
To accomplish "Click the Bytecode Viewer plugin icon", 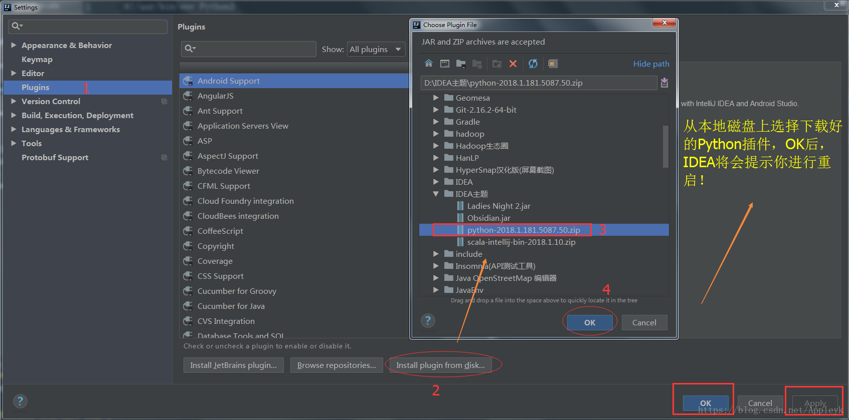I will point(188,171).
